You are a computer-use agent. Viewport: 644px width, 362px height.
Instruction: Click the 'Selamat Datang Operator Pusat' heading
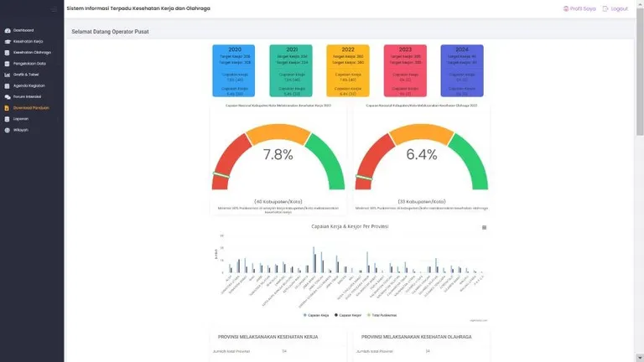(110, 32)
